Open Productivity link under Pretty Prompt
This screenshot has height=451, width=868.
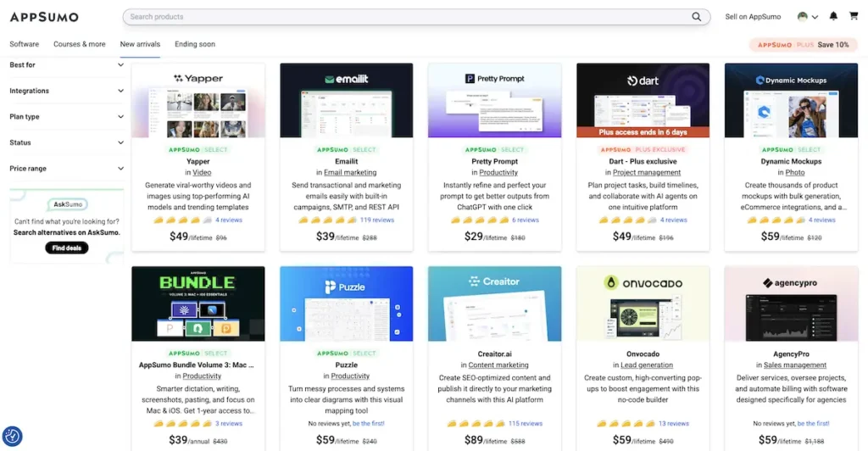pyautogui.click(x=498, y=173)
